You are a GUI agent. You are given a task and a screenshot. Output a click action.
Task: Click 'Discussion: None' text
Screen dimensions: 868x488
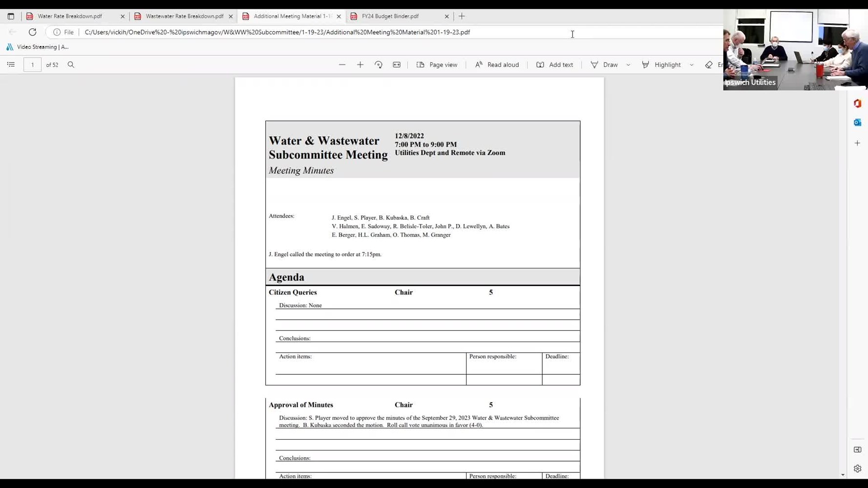pos(300,305)
